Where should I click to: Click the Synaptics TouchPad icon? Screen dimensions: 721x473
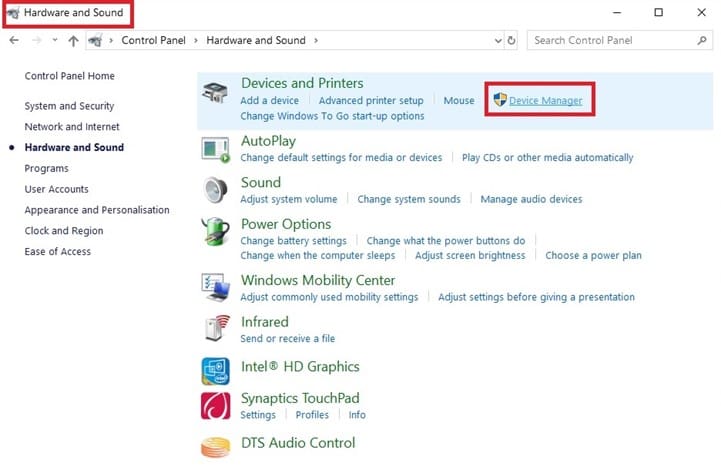215,405
